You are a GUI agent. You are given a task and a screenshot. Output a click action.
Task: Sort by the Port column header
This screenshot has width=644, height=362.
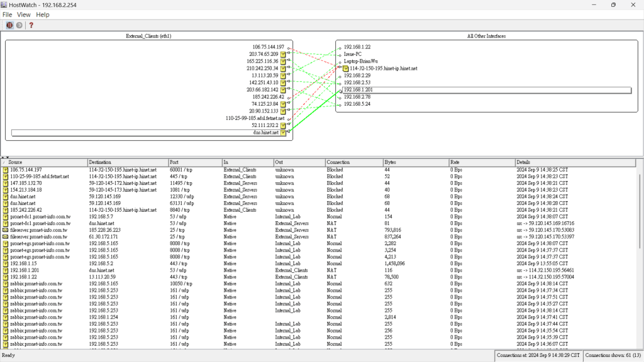click(195, 163)
